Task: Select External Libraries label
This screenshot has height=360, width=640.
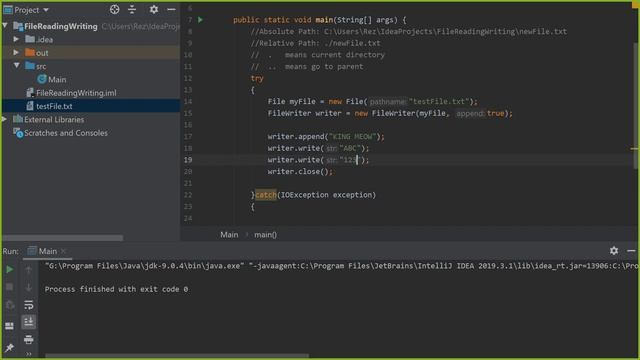Action: tap(54, 120)
